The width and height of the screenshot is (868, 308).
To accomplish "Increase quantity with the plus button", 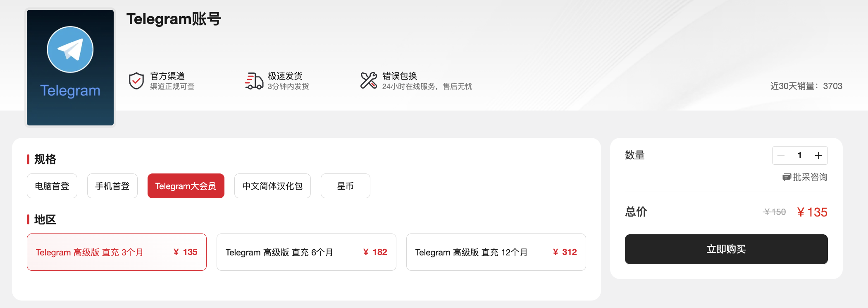I will point(818,156).
